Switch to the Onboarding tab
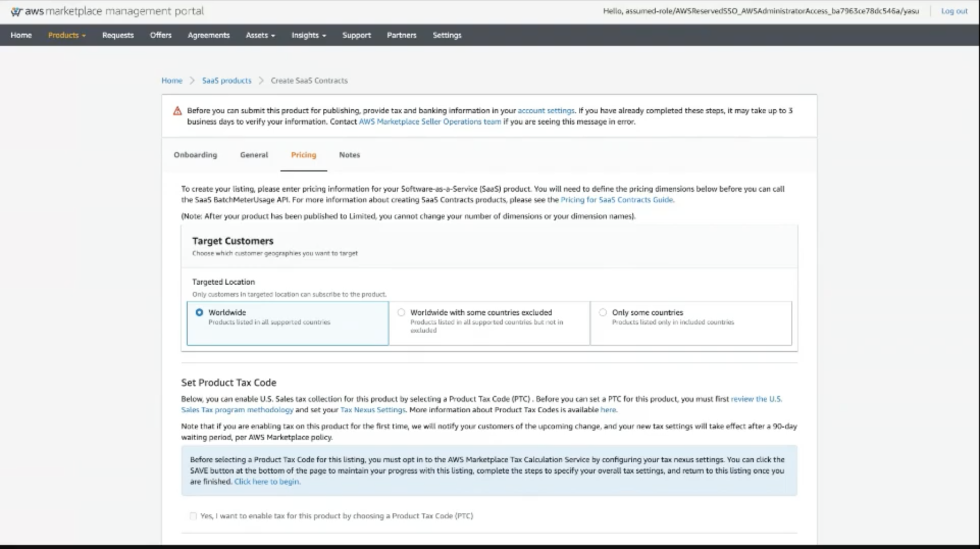 tap(195, 155)
